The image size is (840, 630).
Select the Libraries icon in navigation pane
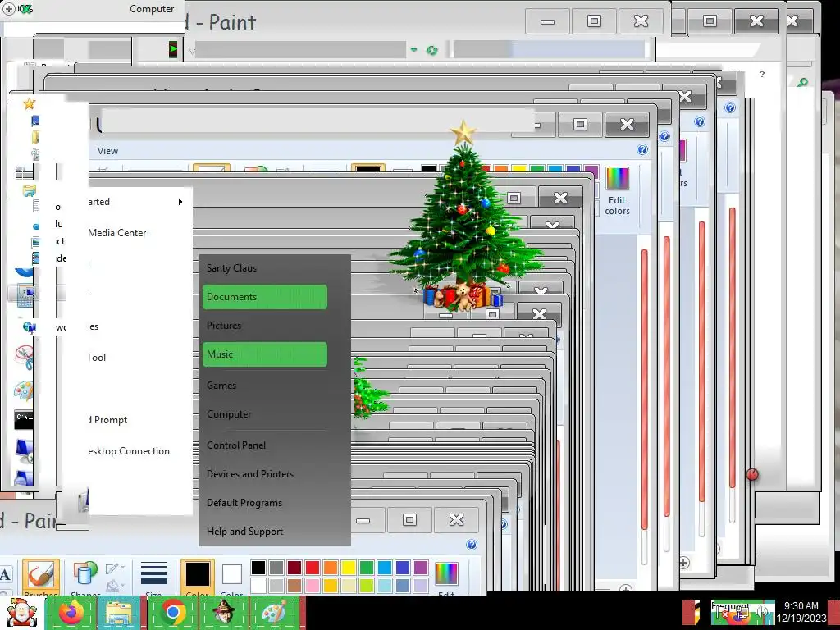29,190
